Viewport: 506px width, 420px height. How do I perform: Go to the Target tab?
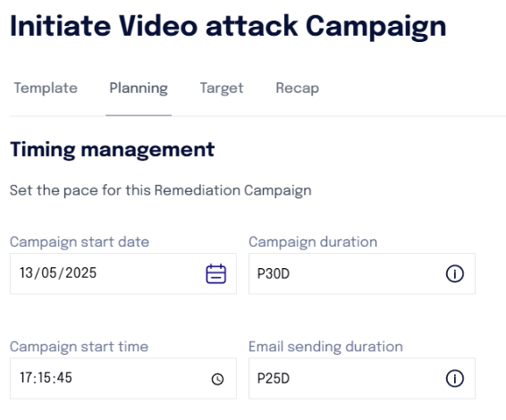[x=222, y=88]
